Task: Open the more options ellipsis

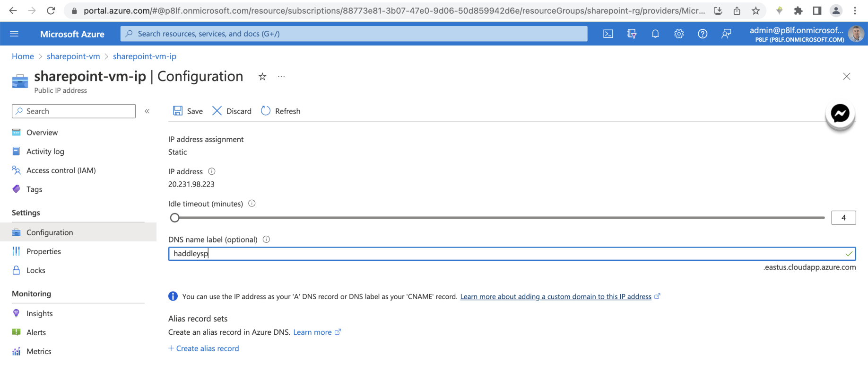Action: (x=281, y=77)
